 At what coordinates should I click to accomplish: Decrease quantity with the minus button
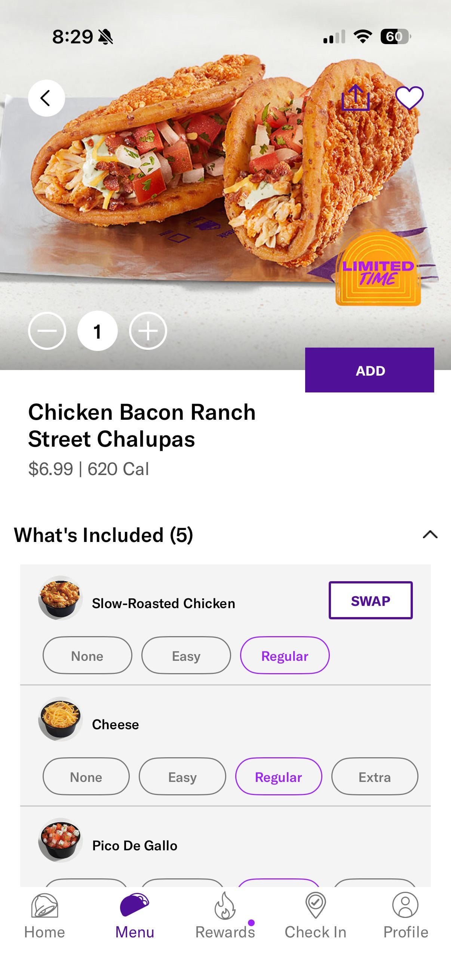[47, 331]
